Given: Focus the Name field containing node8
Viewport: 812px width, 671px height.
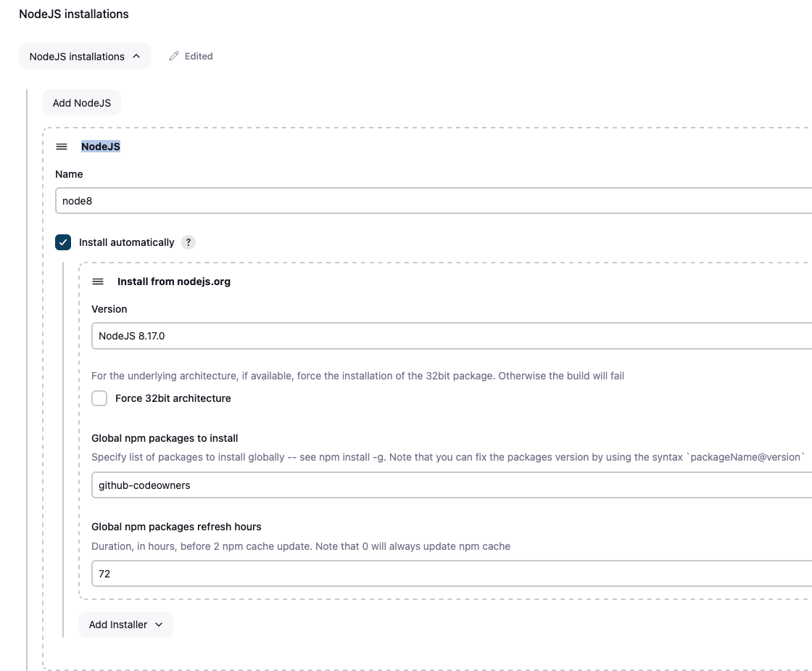Looking at the screenshot, I should (x=434, y=201).
